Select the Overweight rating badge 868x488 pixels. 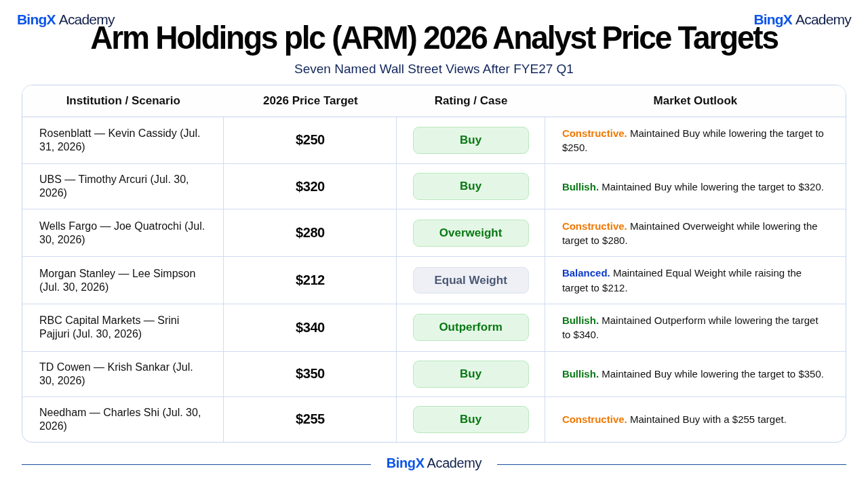471,233
